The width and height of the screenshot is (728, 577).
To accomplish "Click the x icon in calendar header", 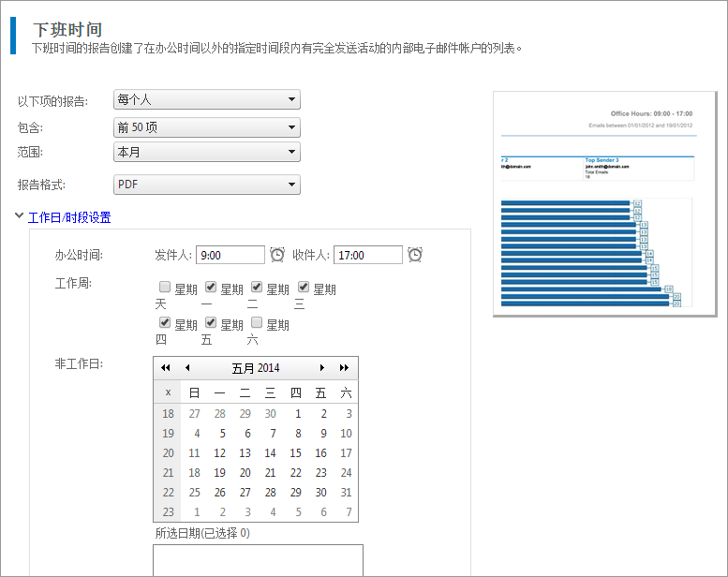I will tap(168, 392).
